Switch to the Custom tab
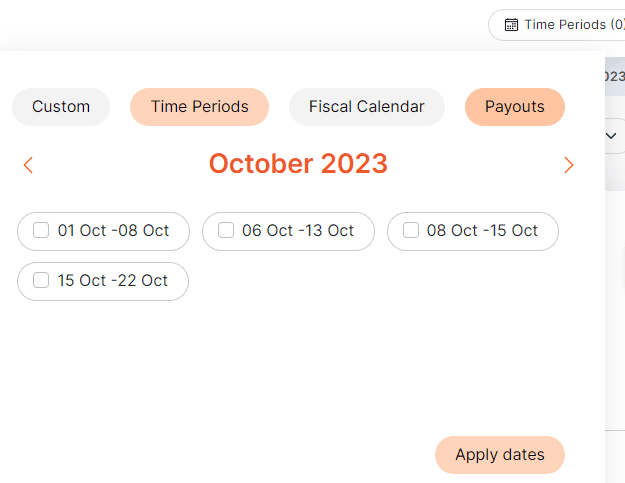Screen dimensions: 625x483 tap(61, 107)
